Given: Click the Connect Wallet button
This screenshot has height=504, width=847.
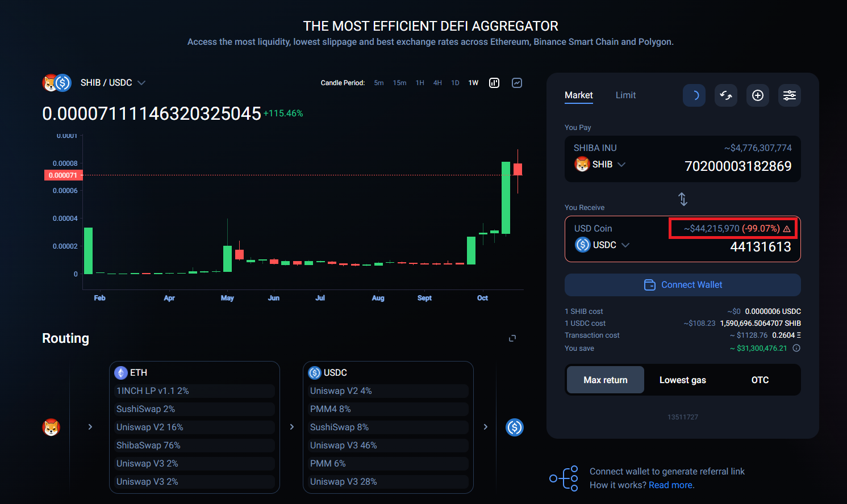Looking at the screenshot, I should pyautogui.click(x=683, y=285).
